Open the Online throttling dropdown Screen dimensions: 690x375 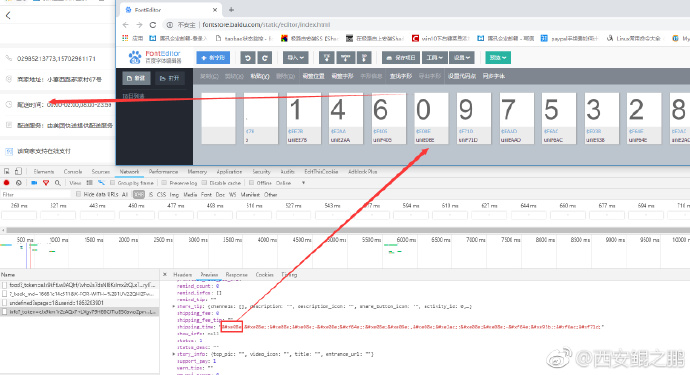(x=290, y=183)
